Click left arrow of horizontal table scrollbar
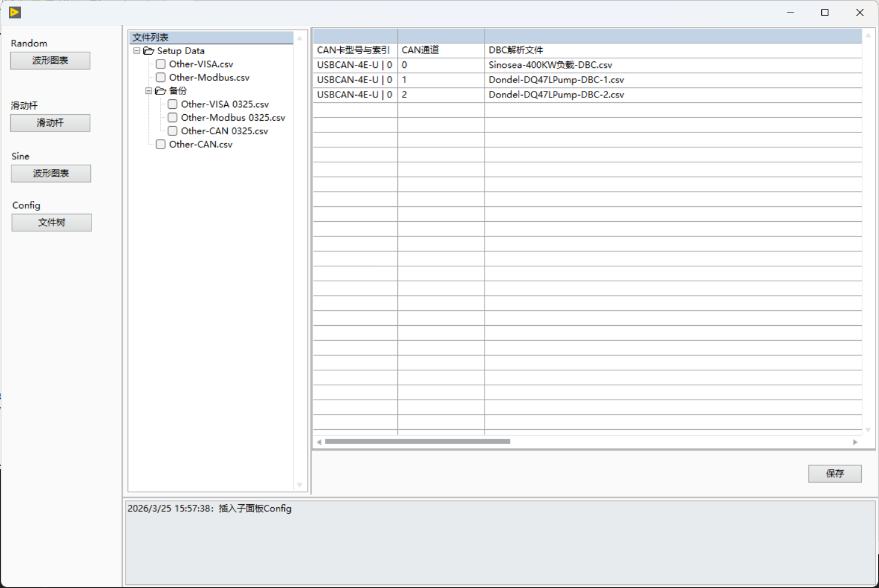 click(x=319, y=442)
